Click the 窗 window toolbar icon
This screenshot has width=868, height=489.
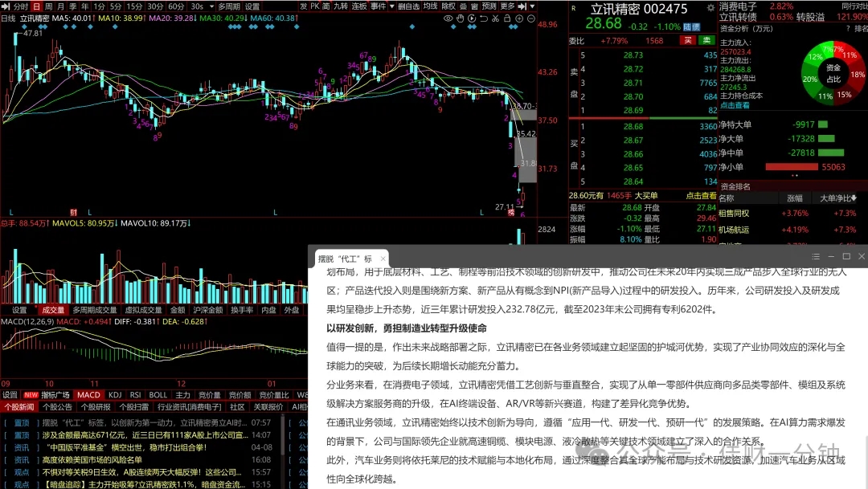[475, 6]
